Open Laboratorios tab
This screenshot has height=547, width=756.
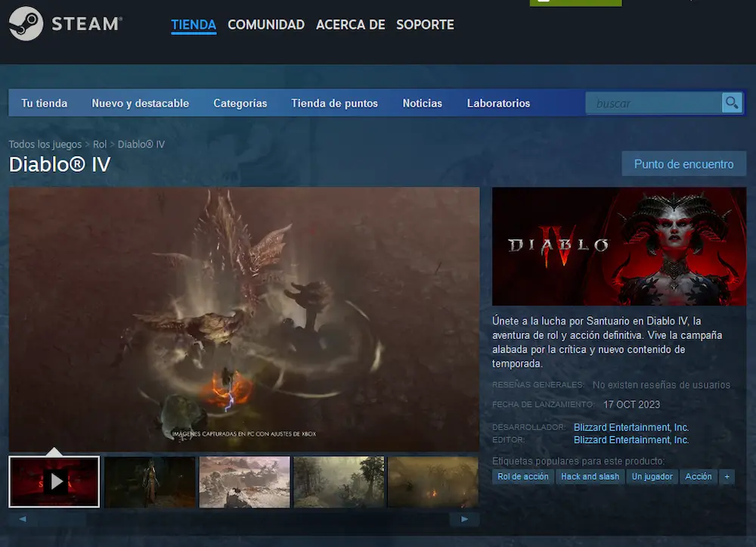click(498, 103)
